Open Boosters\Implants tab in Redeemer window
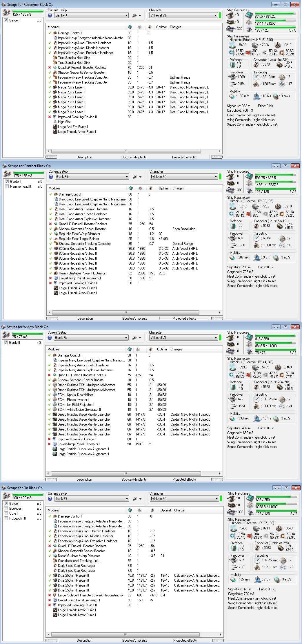Screen dimensions: 302x644 pos(134,157)
